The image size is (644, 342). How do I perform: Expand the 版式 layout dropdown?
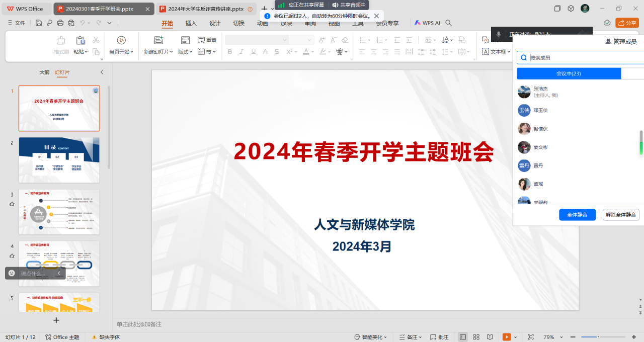pos(185,52)
